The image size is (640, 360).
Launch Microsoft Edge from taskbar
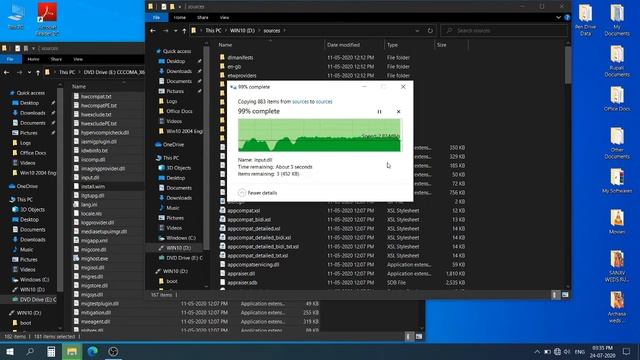pos(93,351)
